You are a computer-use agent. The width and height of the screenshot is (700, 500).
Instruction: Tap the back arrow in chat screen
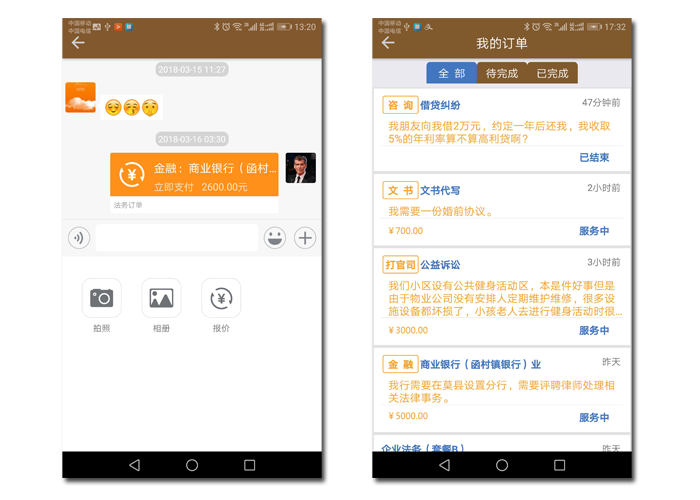(78, 43)
